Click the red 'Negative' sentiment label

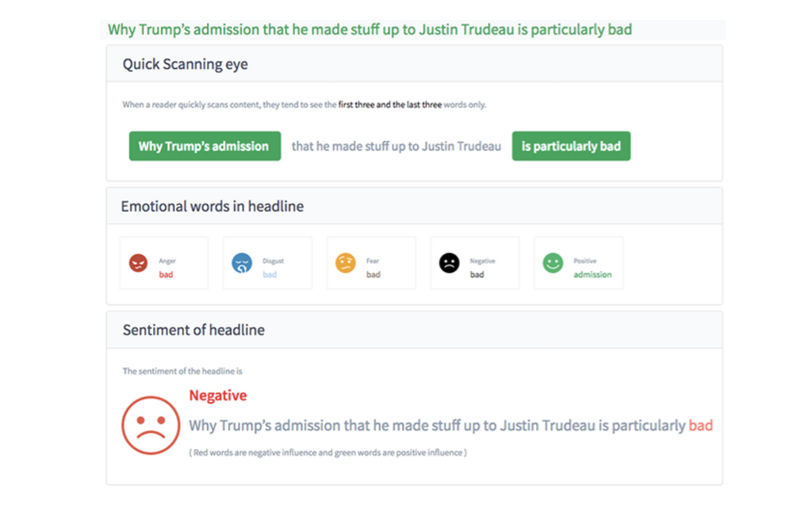point(217,395)
